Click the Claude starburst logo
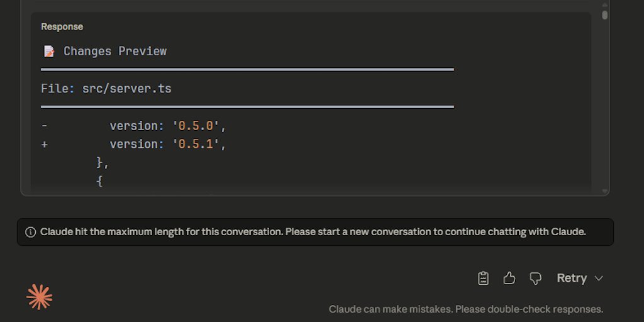 [39, 297]
